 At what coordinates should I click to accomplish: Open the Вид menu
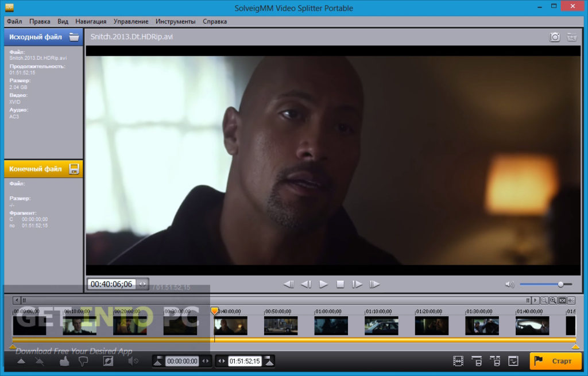63,21
